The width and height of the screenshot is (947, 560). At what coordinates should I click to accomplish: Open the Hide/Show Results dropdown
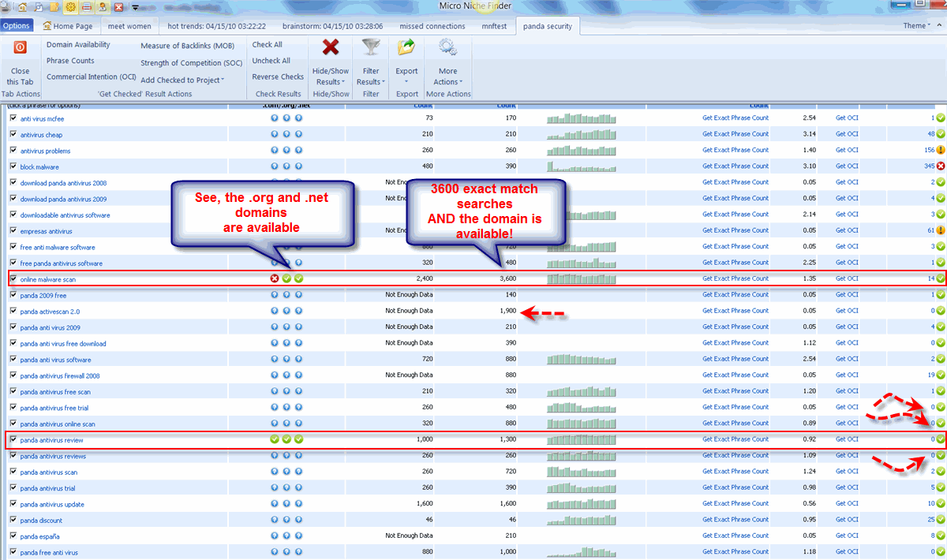(330, 77)
